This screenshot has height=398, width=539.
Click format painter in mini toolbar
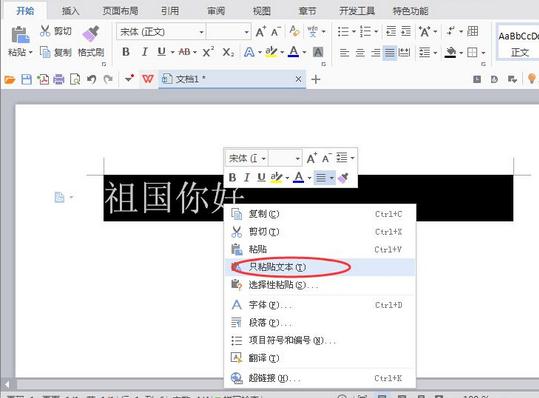pyautogui.click(x=343, y=178)
